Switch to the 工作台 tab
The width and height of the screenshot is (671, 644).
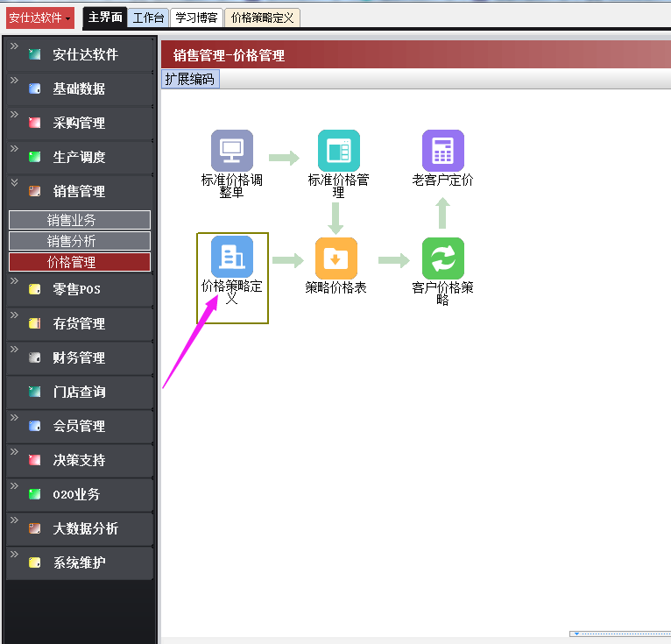click(148, 18)
